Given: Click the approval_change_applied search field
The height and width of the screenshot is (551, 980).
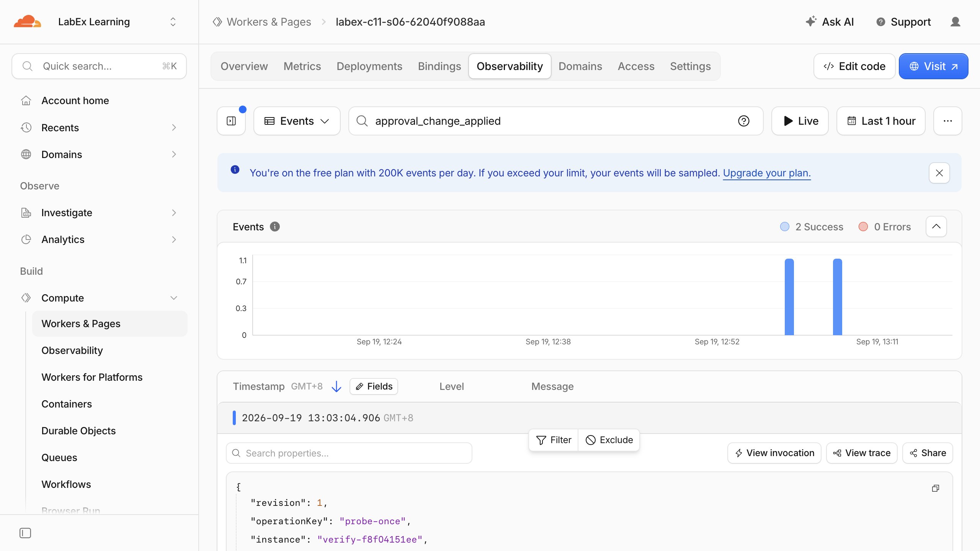Looking at the screenshot, I should (556, 121).
